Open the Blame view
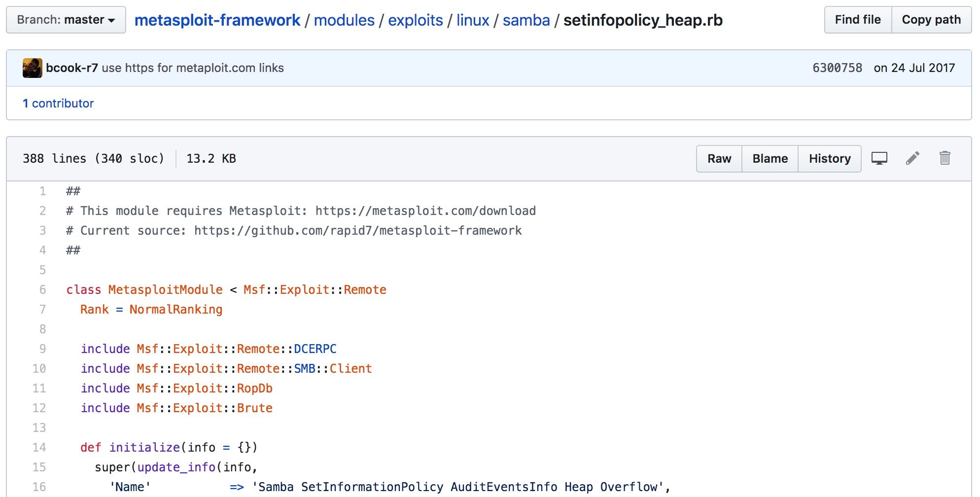Image resolution: width=980 pixels, height=497 pixels. (770, 159)
